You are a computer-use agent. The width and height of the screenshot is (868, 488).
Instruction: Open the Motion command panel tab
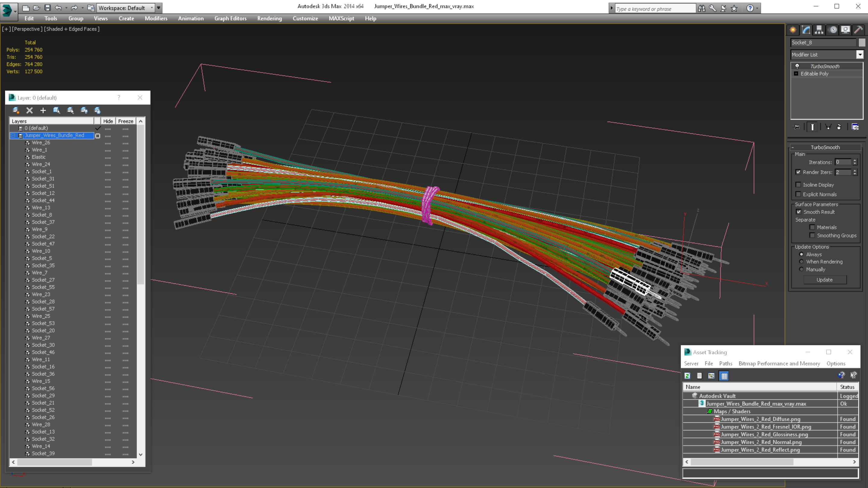[833, 30]
